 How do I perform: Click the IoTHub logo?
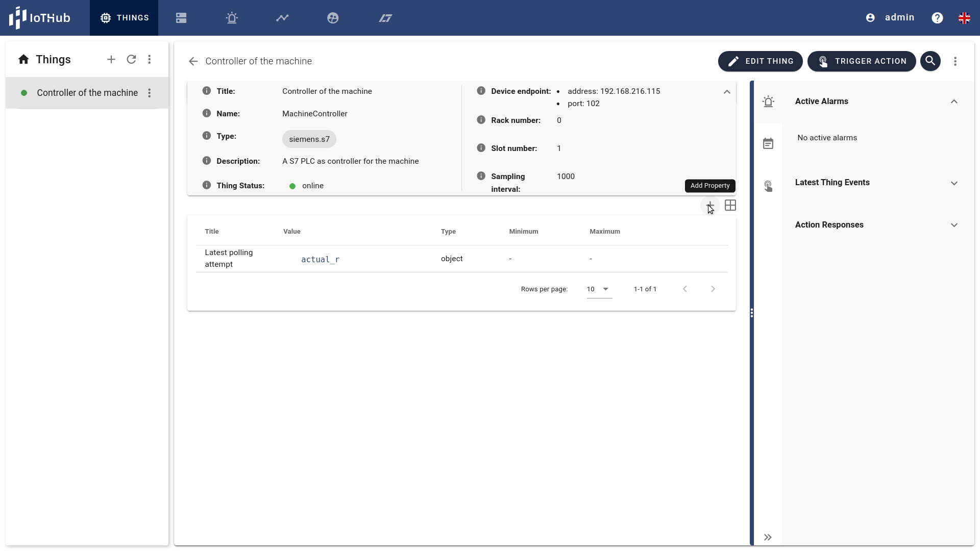click(39, 18)
